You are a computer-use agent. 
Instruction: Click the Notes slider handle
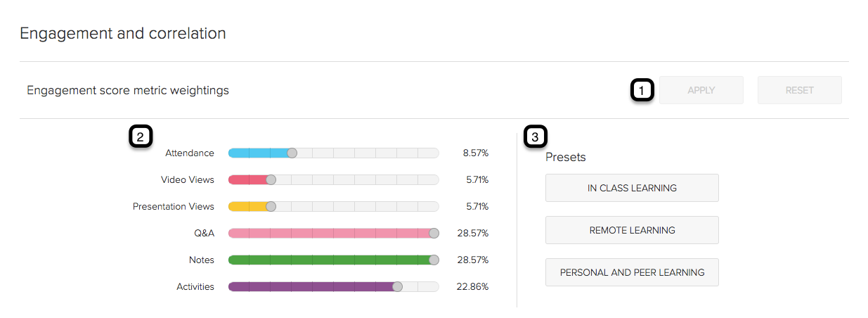pyautogui.click(x=434, y=260)
